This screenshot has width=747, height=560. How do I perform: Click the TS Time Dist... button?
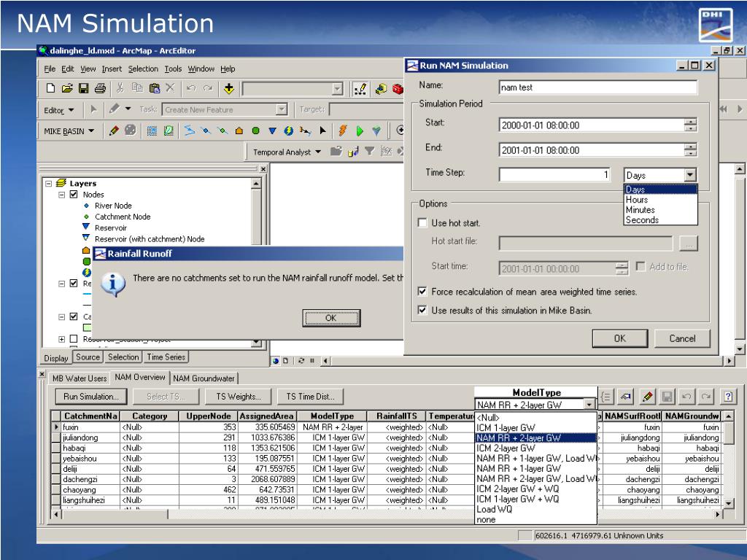(x=310, y=396)
